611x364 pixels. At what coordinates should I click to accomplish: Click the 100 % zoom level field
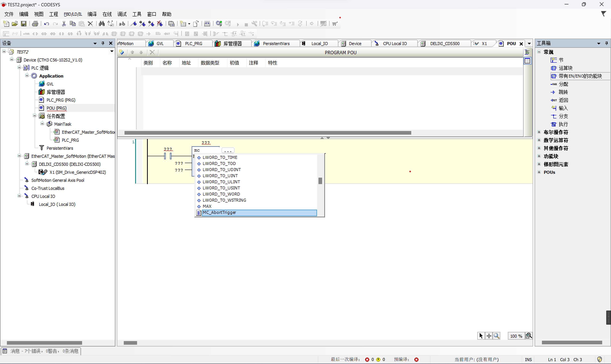pos(516,336)
